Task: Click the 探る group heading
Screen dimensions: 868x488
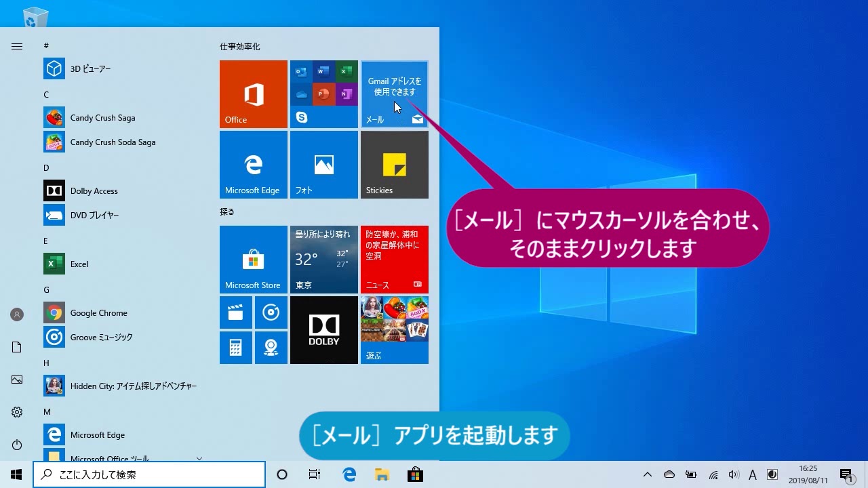Action: (x=227, y=211)
